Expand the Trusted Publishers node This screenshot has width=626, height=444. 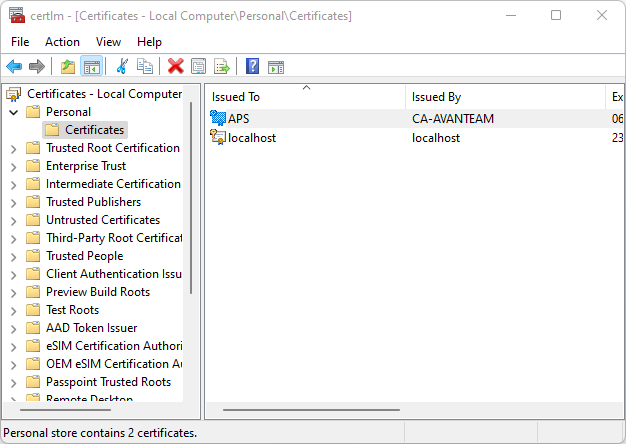pos(13,202)
